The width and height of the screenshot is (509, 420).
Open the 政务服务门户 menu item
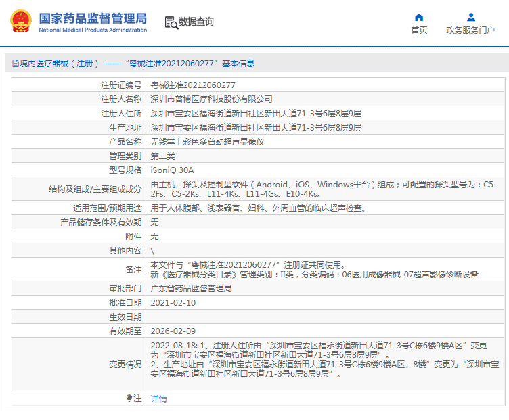point(470,30)
